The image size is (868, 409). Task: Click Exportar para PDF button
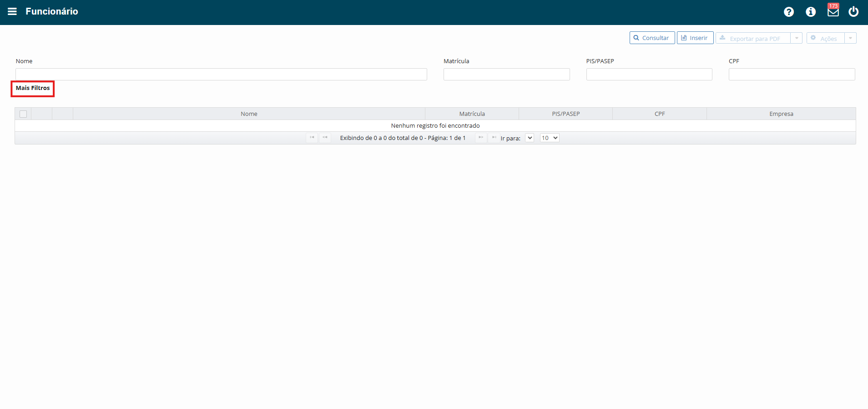(753, 38)
